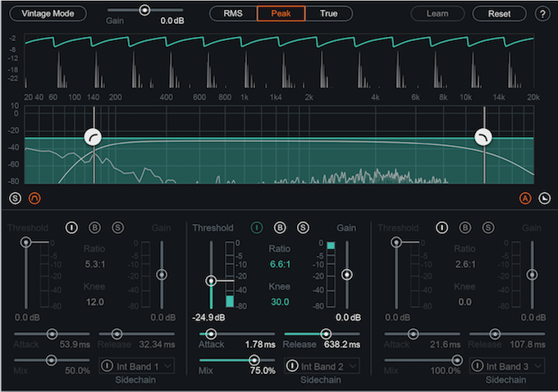
Task: Toggle Band 2 power button
Action: tap(257, 228)
